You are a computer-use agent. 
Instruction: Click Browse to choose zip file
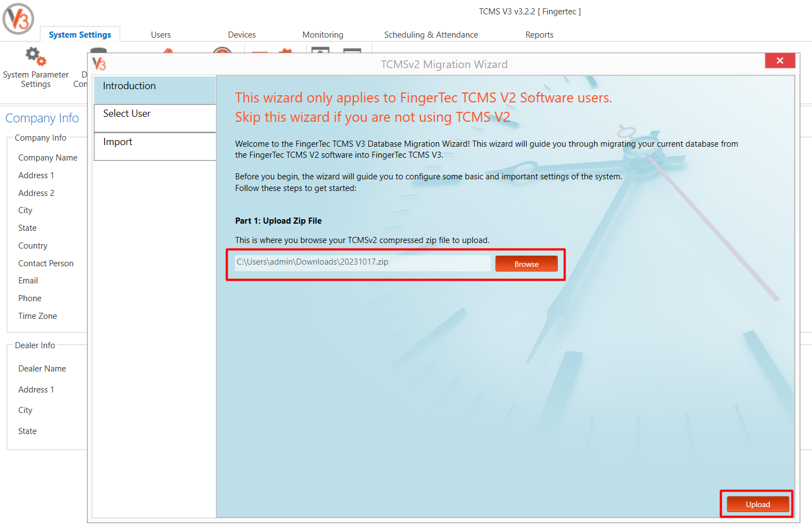[x=526, y=264]
